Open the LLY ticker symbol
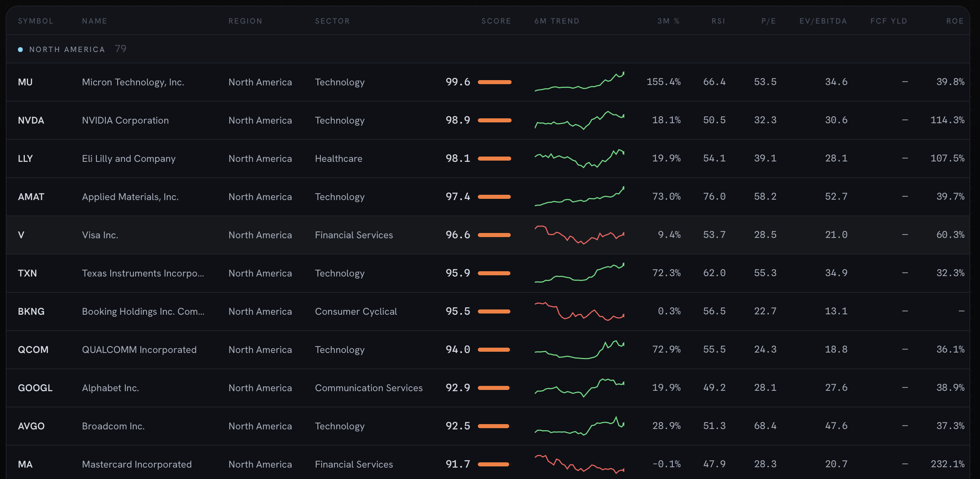980x479 pixels. 25,159
